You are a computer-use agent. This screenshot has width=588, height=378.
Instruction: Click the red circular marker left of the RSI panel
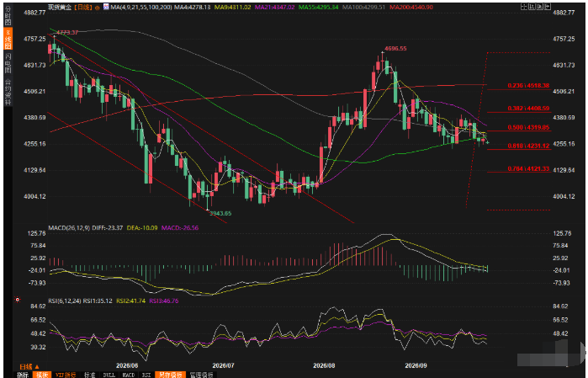[x=18, y=300]
